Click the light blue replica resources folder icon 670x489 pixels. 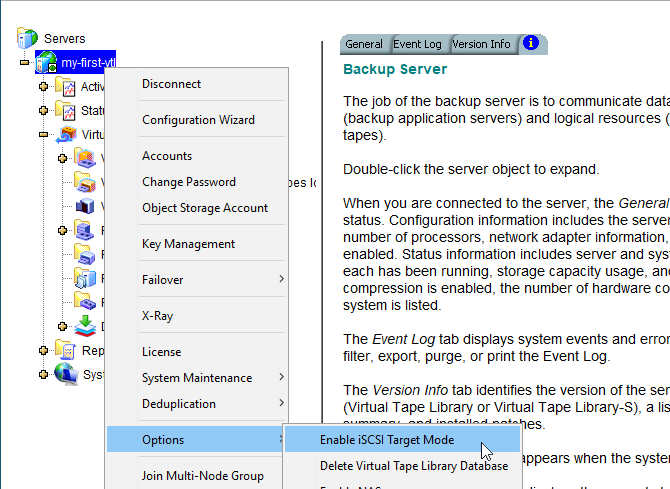(85, 278)
